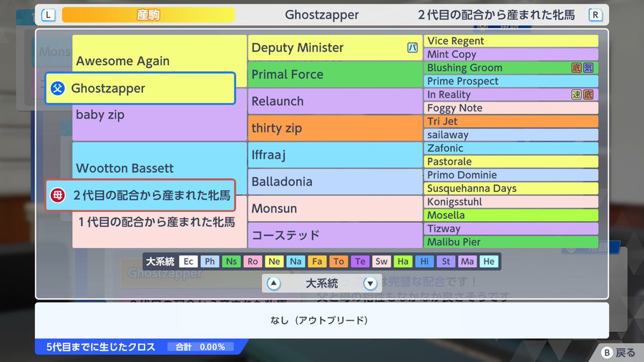Click the 底 badge on In Reality
Screen dimensions: 644x362
(x=588, y=94)
